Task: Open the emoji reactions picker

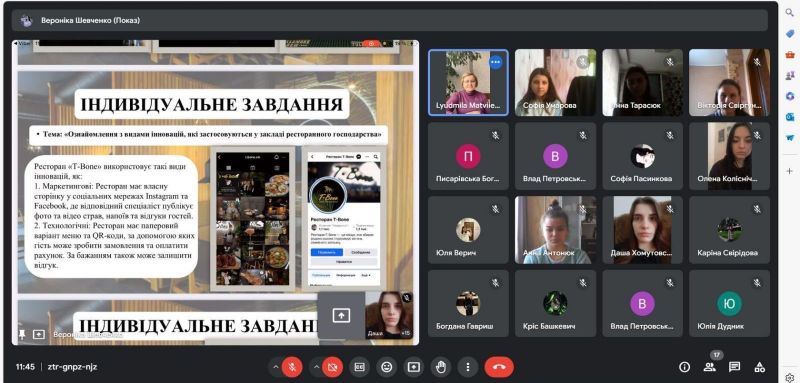Action: (x=387, y=367)
